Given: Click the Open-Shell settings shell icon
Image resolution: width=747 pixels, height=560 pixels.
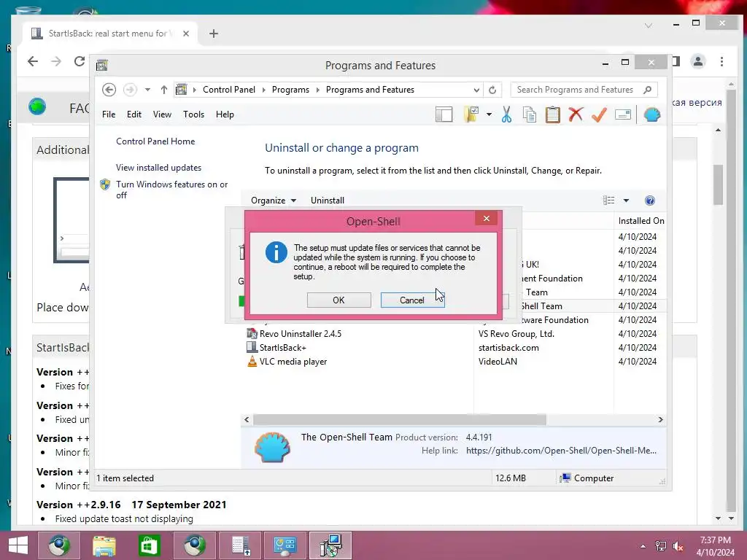Looking at the screenshot, I should [651, 114].
